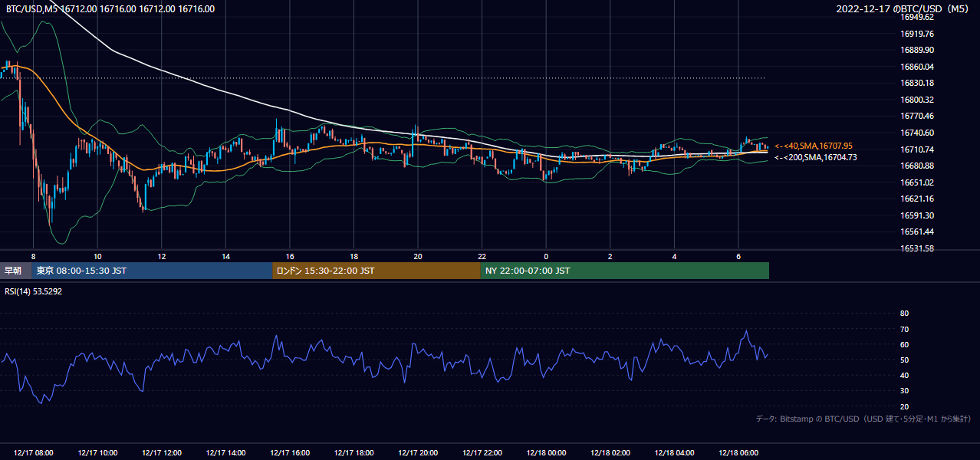Click the price axis label 16651.02

(917, 182)
